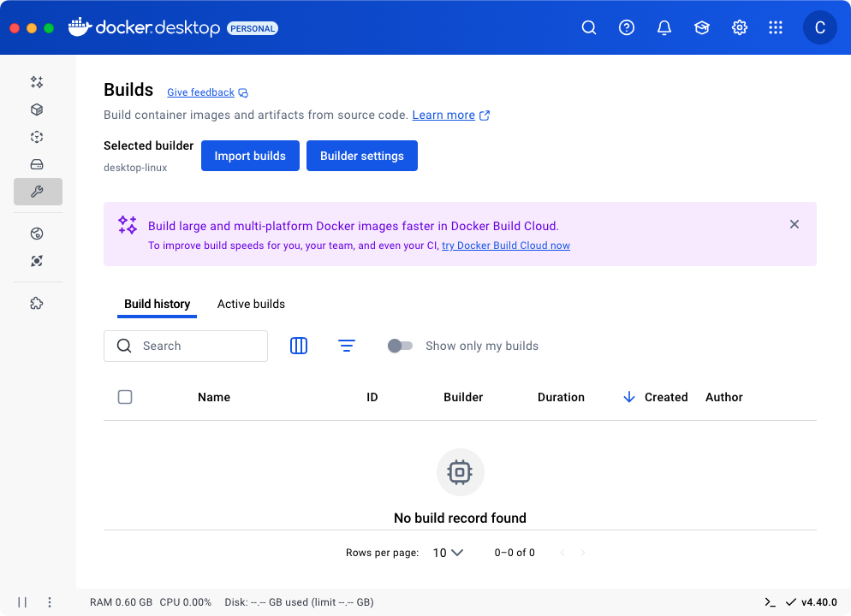
Task: Open the help question mark icon
Action: pyautogui.click(x=627, y=27)
